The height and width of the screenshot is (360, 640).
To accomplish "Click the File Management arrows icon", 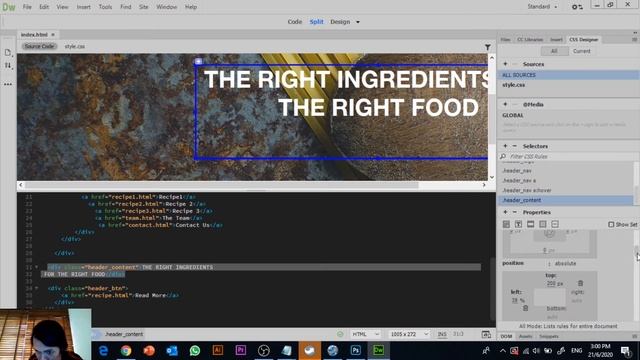I will [x=8, y=65].
